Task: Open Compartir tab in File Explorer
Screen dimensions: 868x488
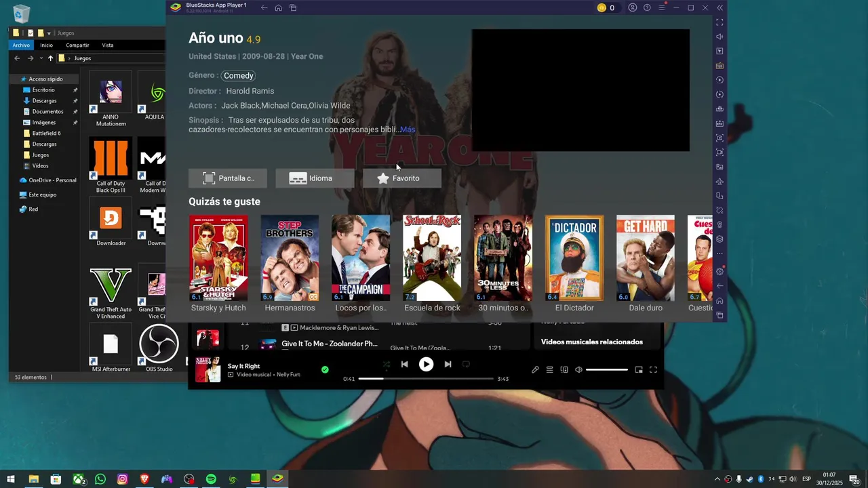Action: [77, 45]
